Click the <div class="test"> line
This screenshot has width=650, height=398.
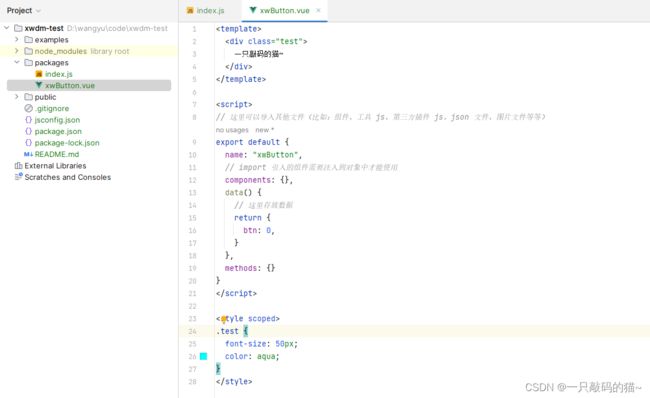point(266,41)
